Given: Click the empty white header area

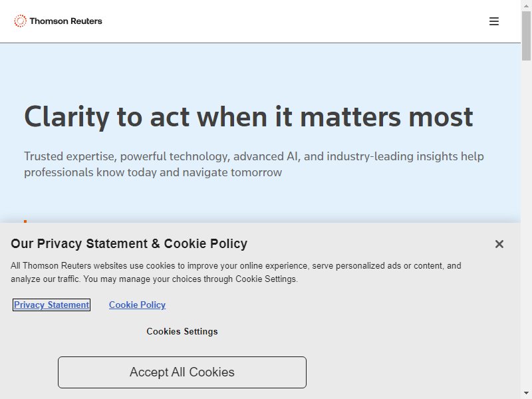Looking at the screenshot, I should pyautogui.click(x=289, y=21).
